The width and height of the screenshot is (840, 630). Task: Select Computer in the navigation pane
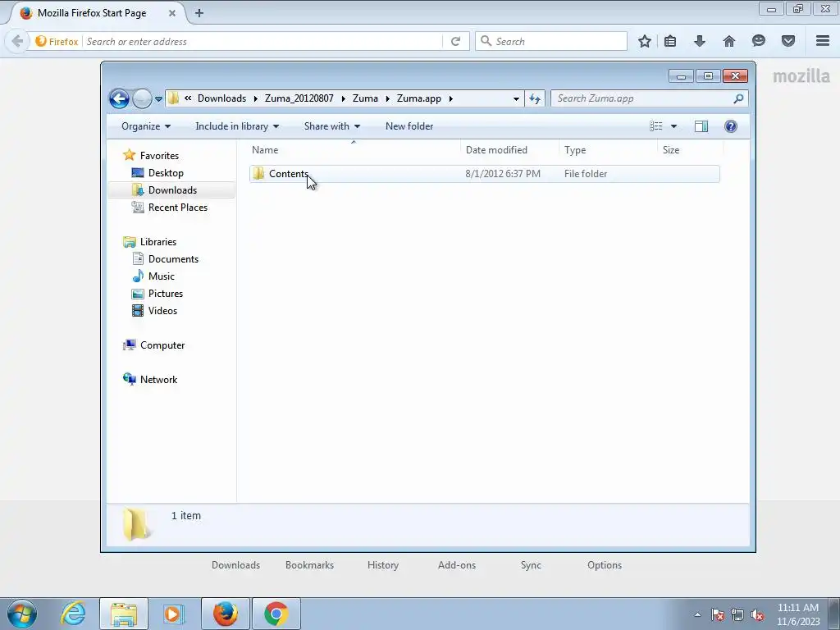pyautogui.click(x=162, y=345)
